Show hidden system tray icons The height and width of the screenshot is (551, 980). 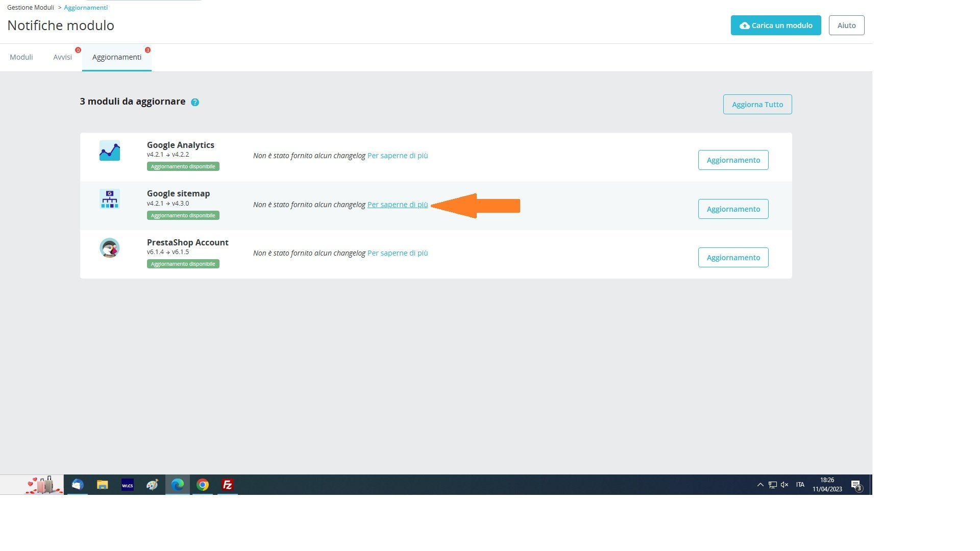pos(760,485)
